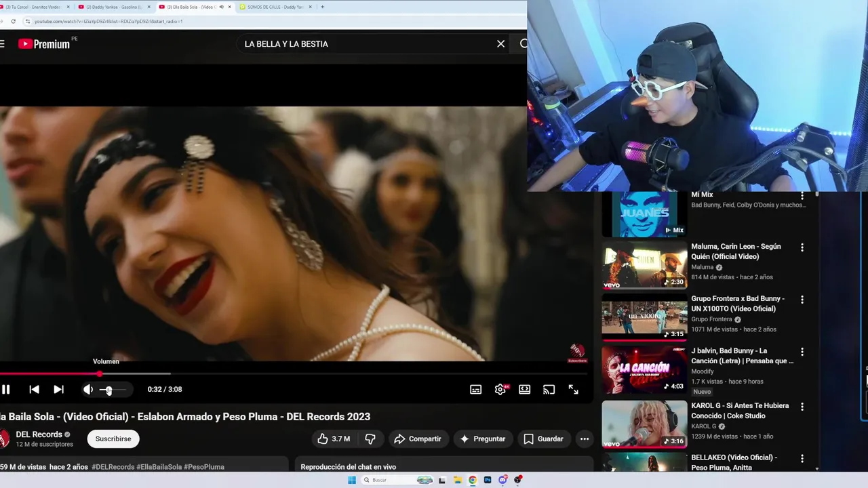Like the video (3.7 M thumbs up)
The width and height of the screenshot is (868, 488).
click(334, 439)
